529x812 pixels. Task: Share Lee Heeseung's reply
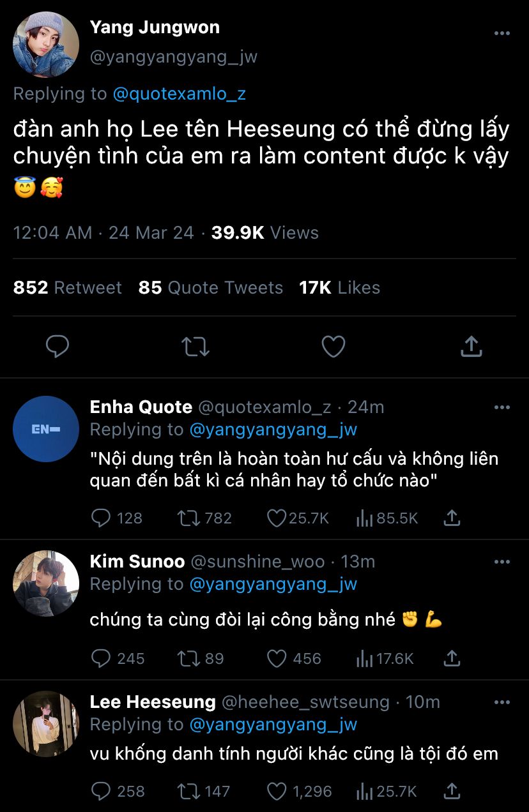pos(452,792)
